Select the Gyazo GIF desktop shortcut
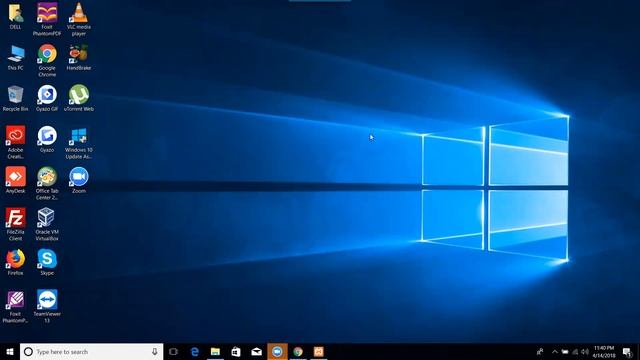Screen dimensions: 640x360 click(47, 98)
